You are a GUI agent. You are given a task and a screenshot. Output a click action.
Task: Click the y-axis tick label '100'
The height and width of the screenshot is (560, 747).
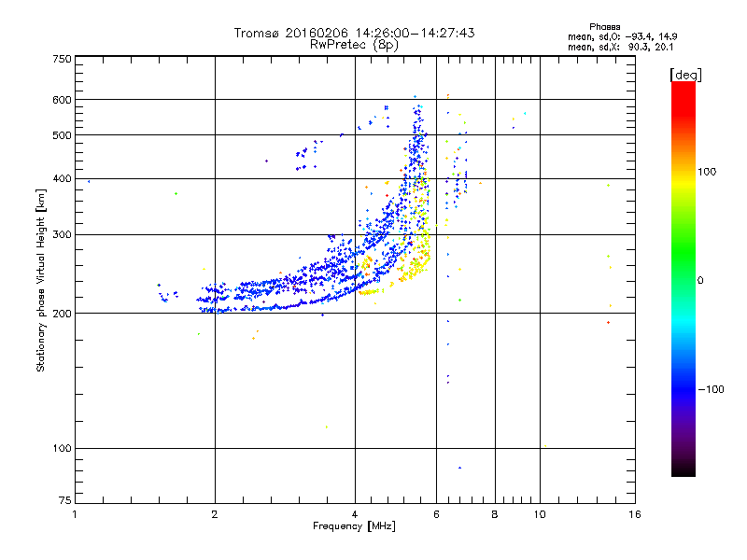pos(62,448)
